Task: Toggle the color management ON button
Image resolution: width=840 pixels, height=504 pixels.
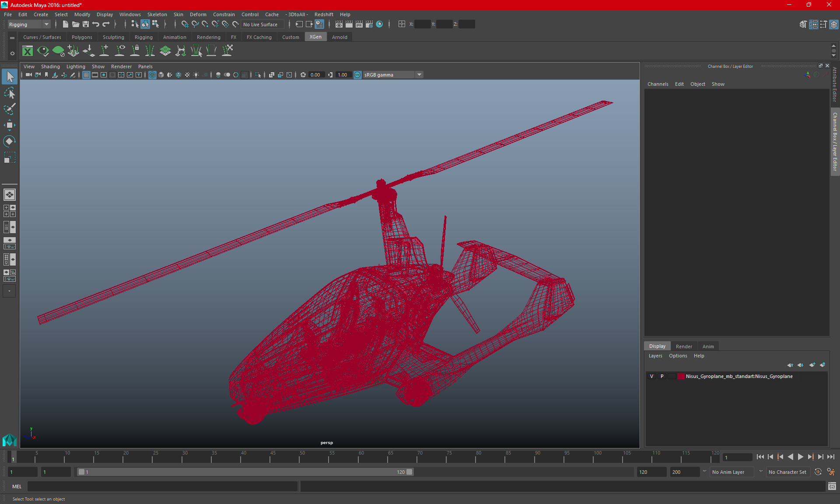Action: coord(357,75)
